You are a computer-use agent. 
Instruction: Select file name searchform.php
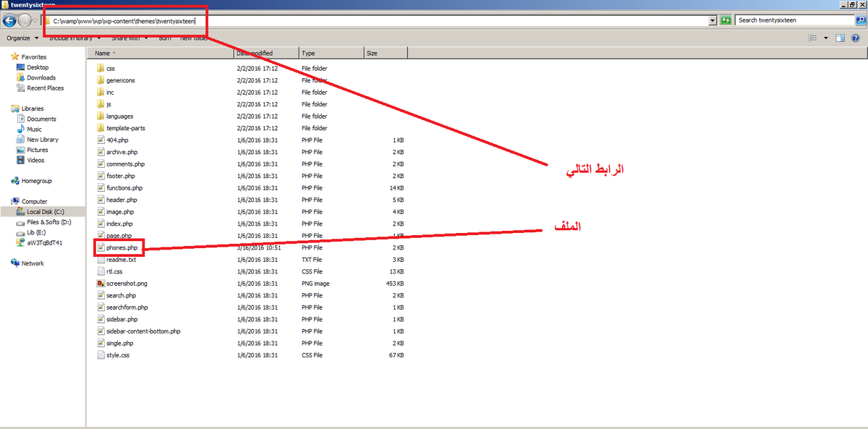click(127, 307)
